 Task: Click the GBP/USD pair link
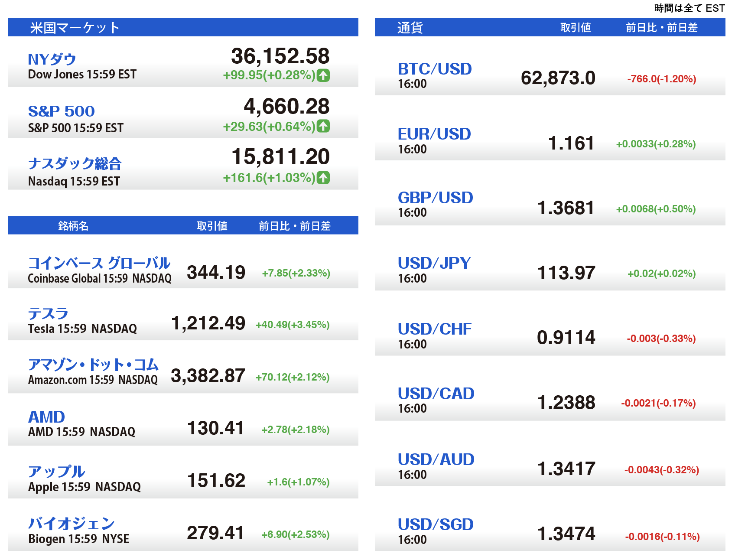(435, 198)
